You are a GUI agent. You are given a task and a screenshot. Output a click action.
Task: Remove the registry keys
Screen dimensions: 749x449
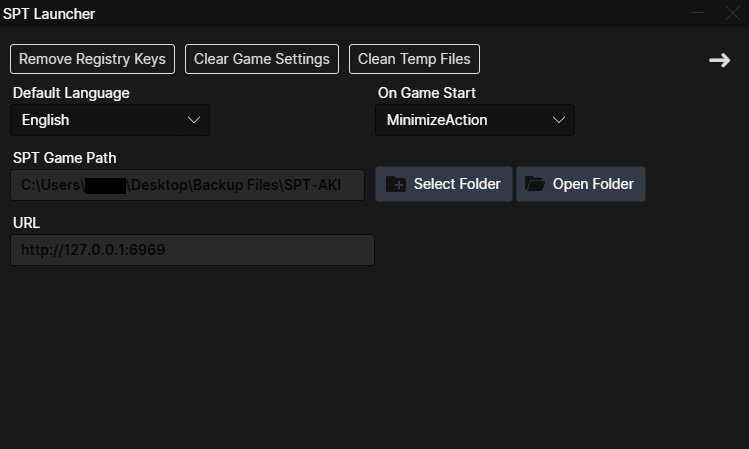92,59
